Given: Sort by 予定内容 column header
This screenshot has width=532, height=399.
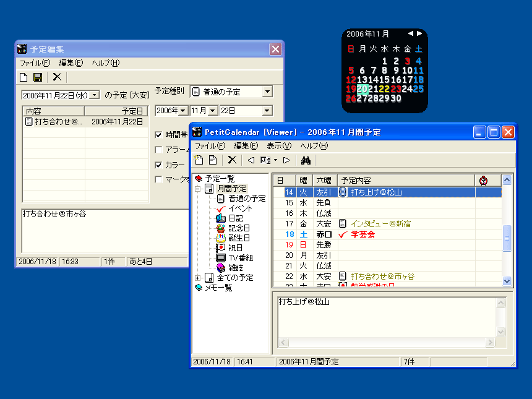Looking at the screenshot, I should point(406,181).
